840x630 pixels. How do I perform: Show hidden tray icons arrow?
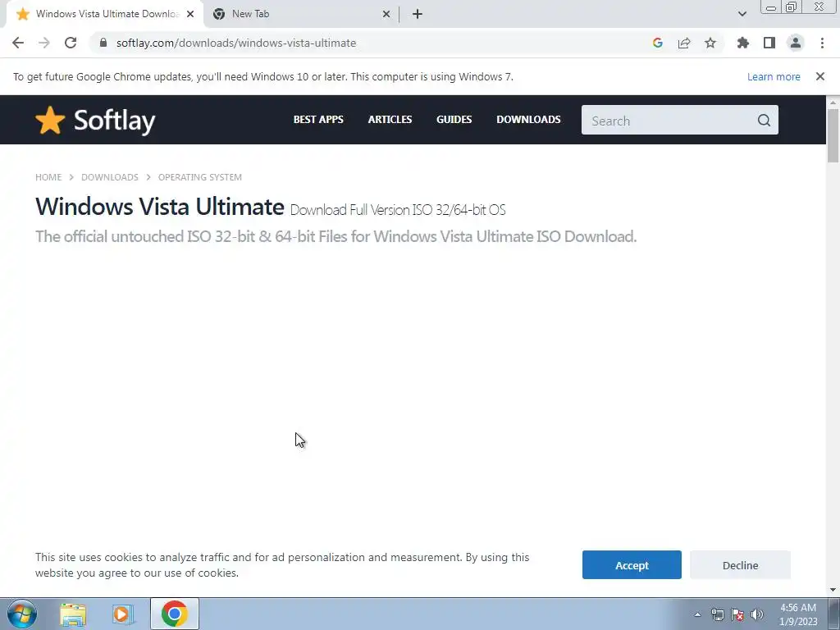click(x=697, y=614)
